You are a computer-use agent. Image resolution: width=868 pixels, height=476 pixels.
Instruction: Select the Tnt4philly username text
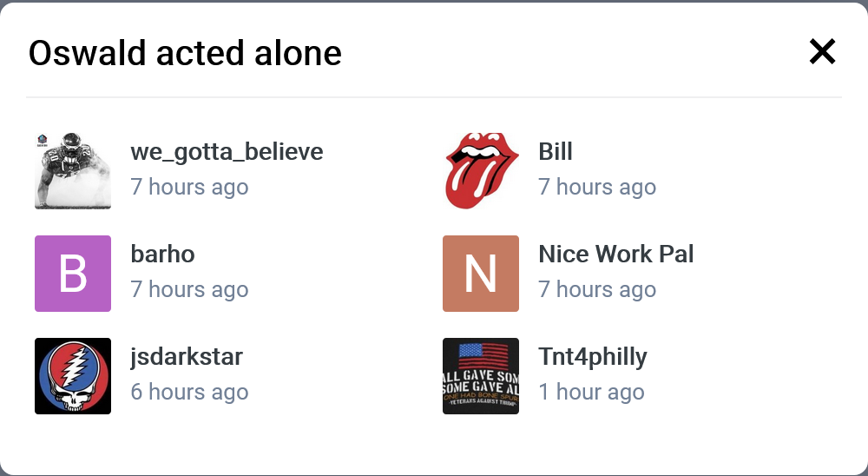tap(593, 357)
